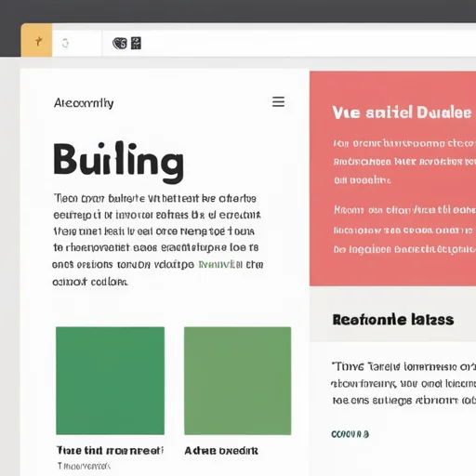Screen dimensions: 476x476
Task: Click the round dark browser toolbar icon
Action: [120, 44]
